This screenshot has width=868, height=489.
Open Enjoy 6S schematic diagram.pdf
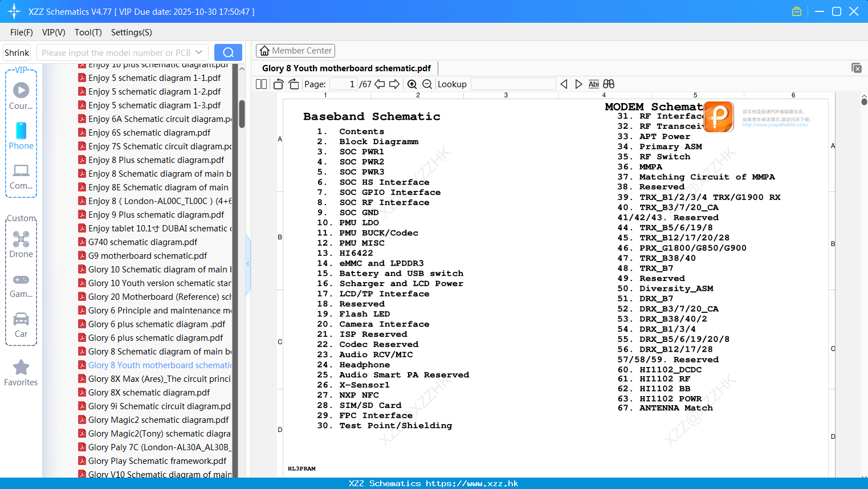point(149,133)
